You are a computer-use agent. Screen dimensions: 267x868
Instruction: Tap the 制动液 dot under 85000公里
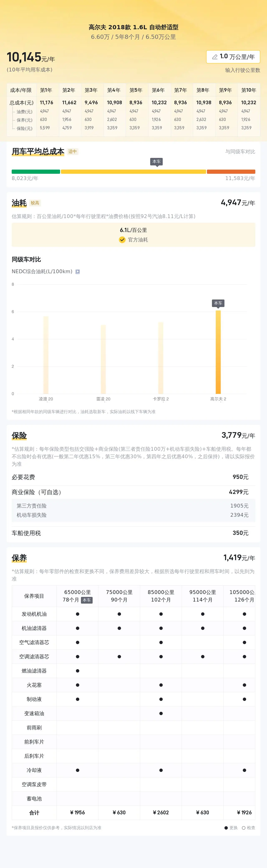161,699
